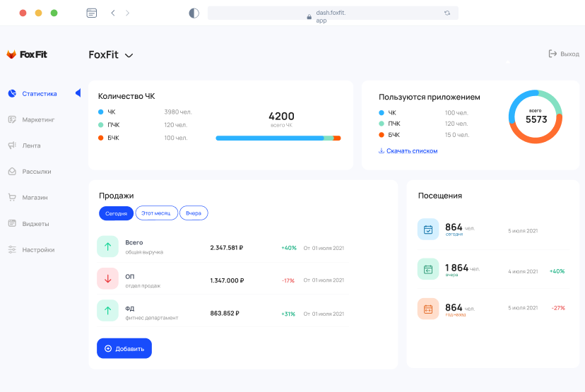
Task: Click the red down arrow in ОП row
Action: pos(108,278)
